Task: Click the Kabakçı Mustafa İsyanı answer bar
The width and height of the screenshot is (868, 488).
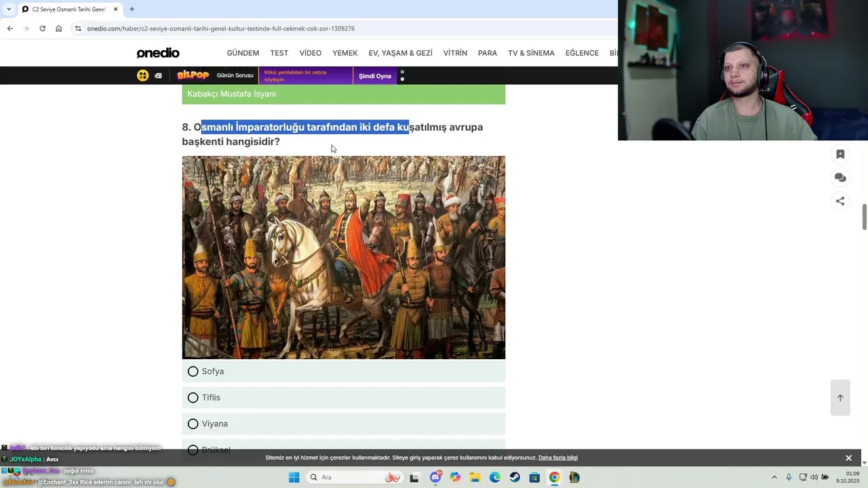Action: click(x=343, y=94)
